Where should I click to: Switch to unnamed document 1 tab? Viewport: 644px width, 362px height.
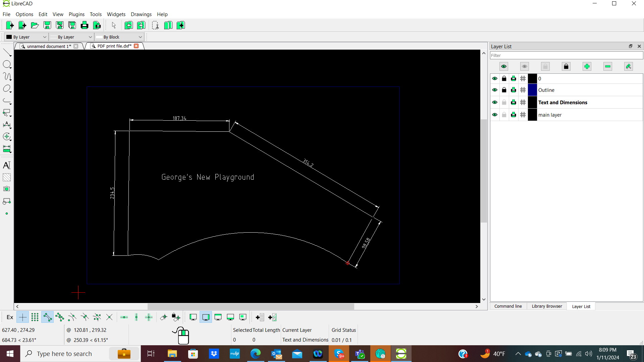[49, 46]
